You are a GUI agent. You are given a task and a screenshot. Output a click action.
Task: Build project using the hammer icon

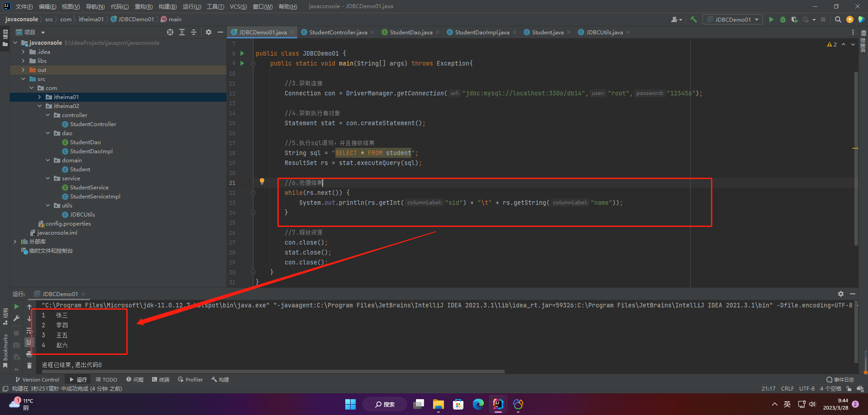(693, 19)
